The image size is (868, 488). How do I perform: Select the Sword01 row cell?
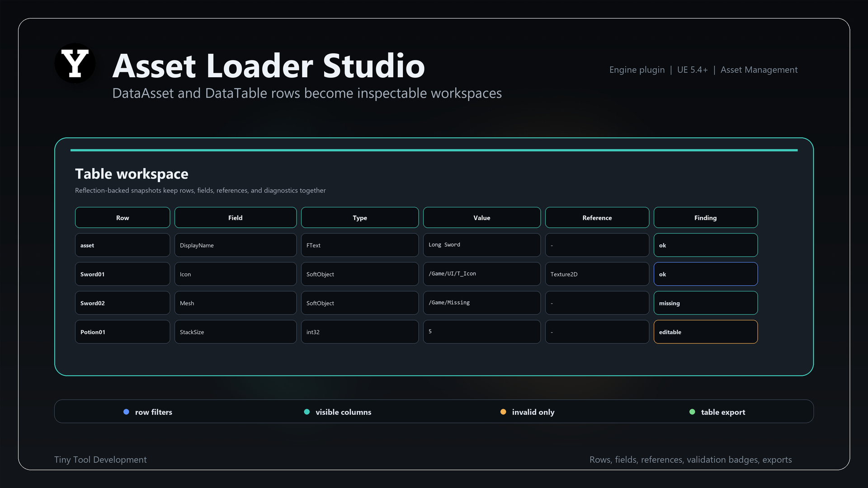pos(123,274)
